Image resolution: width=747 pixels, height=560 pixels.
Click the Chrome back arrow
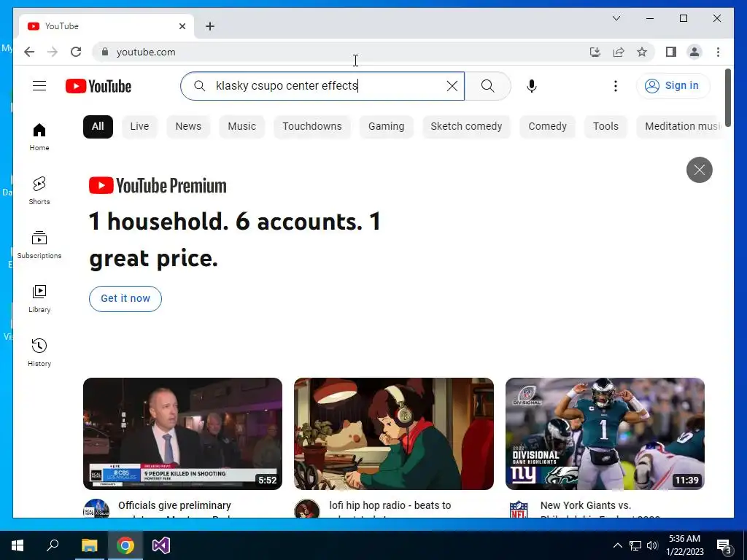pyautogui.click(x=29, y=52)
